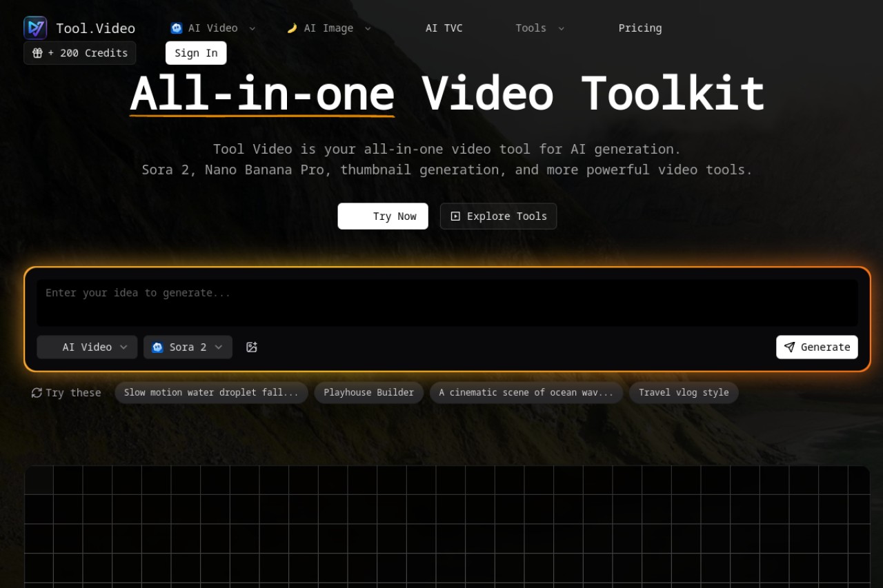Click the gift icon beside 200 Credits

[x=37, y=53]
